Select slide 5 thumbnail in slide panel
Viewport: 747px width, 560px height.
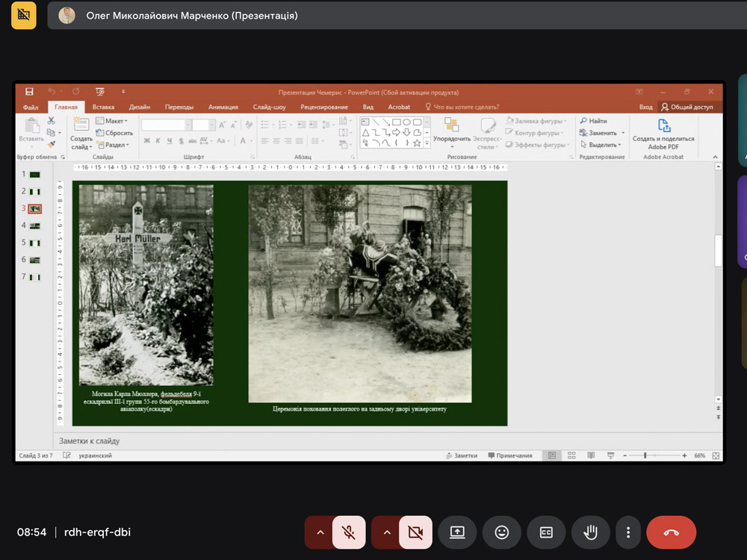[35, 243]
